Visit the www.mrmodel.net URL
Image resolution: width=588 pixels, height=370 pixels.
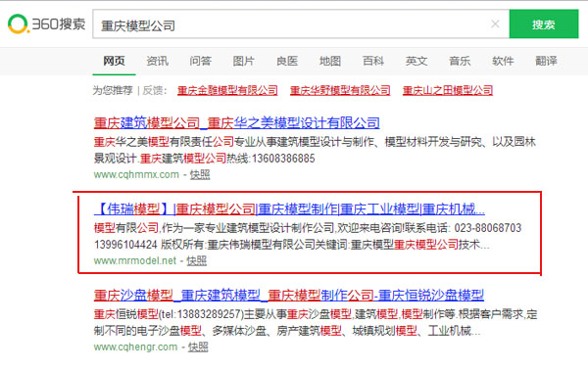point(135,260)
